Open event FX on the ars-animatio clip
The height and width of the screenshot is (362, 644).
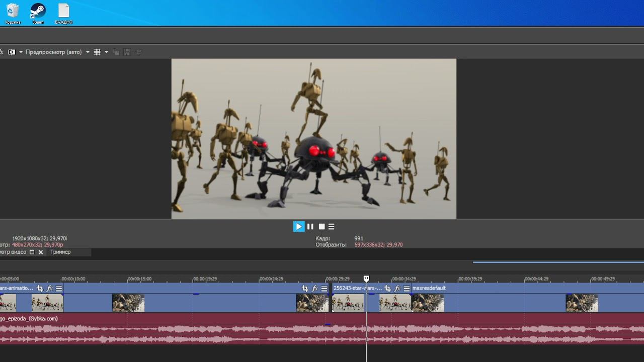point(49,289)
